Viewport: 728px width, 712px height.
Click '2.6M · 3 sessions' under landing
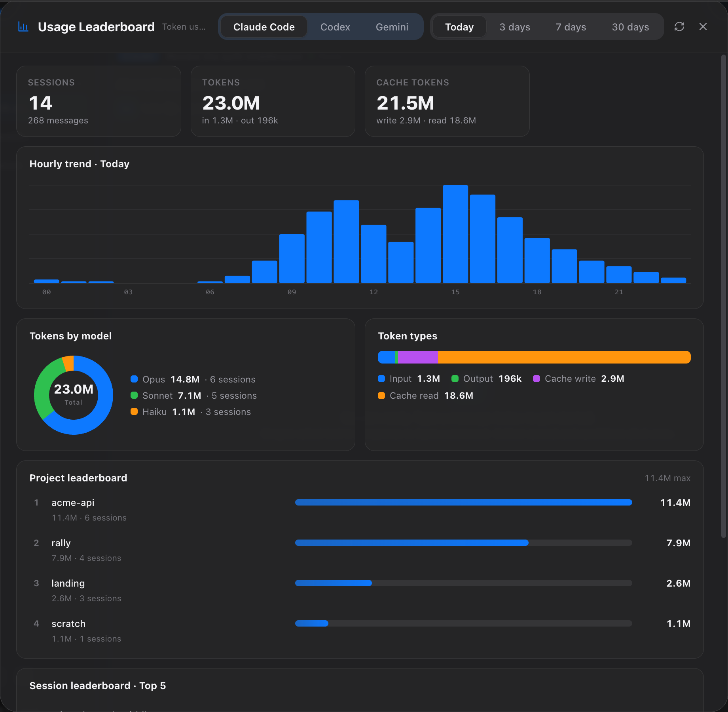tap(86, 598)
